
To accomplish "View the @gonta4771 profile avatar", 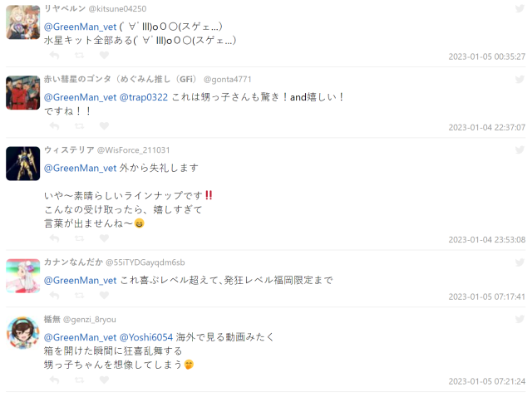I will pos(22,92).
